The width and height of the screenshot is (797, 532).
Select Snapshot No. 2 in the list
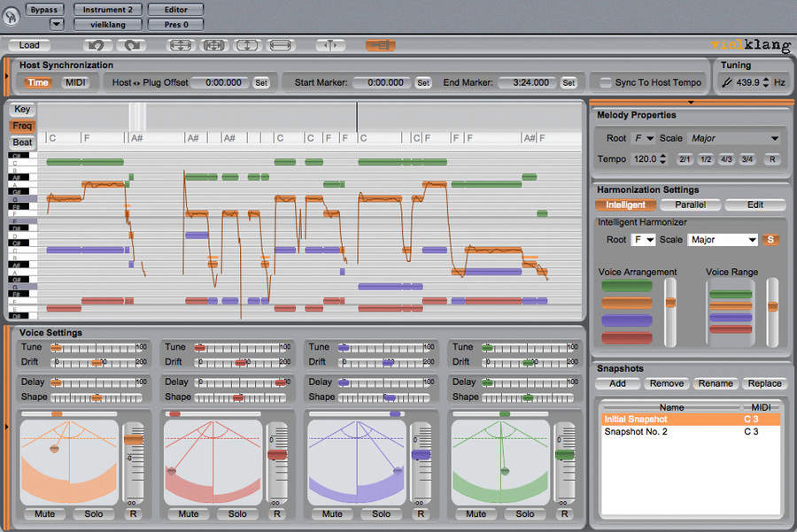(690, 432)
